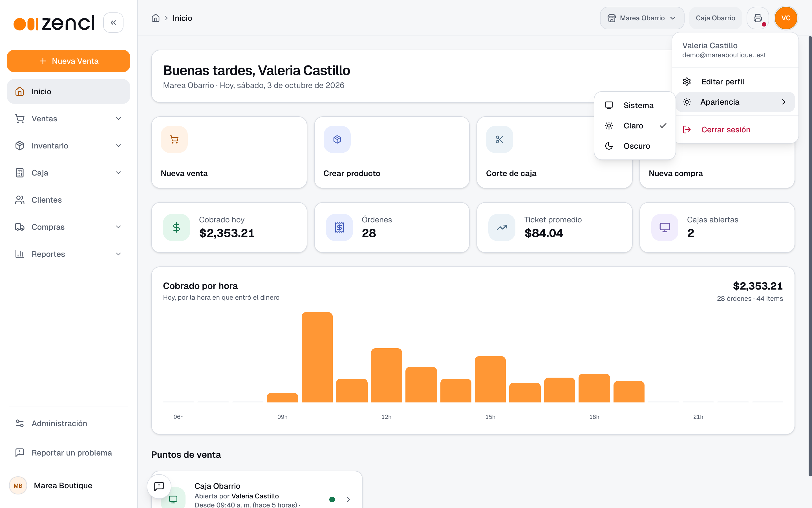812x508 pixels.
Task: Click the VC user avatar
Action: click(x=786, y=18)
